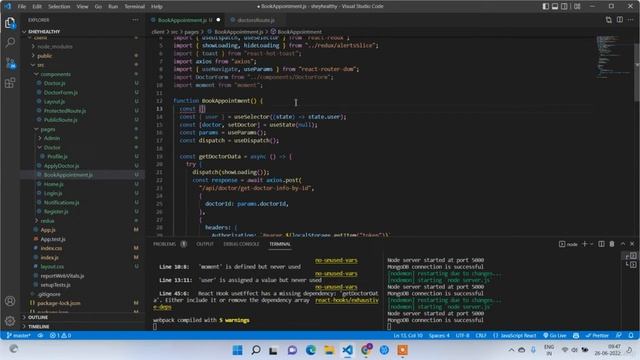Maximize panel size chevron

[x=623, y=244]
